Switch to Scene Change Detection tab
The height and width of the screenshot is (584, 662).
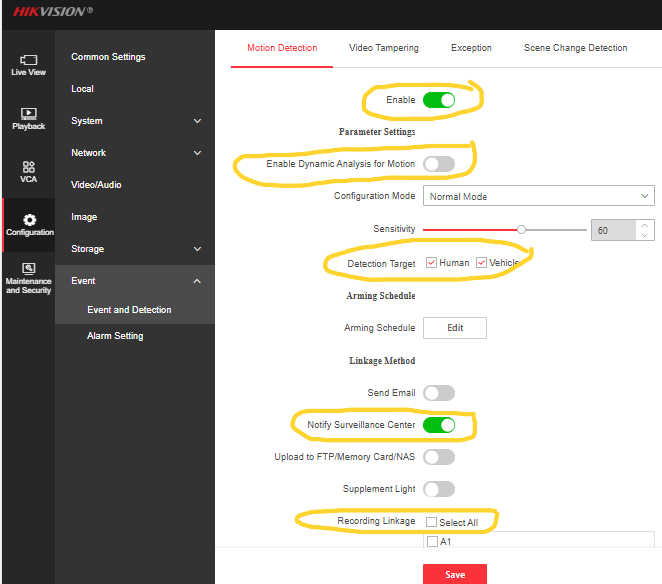pos(575,48)
